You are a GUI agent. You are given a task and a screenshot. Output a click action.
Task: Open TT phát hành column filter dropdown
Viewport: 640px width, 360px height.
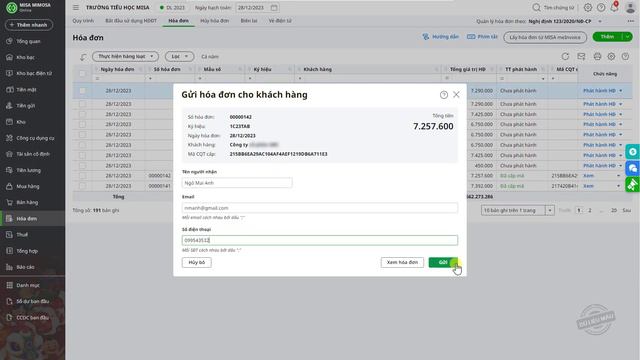click(x=543, y=78)
